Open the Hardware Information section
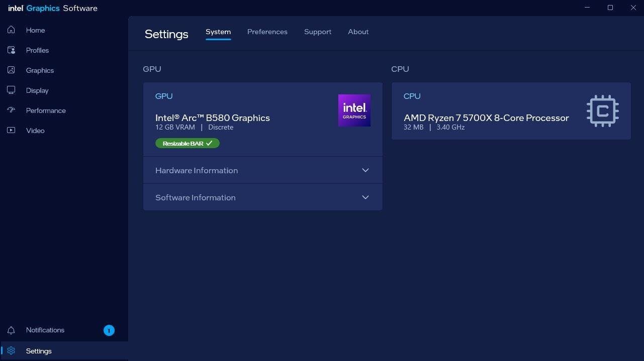Screen dimensions: 644x361 (197, 170)
